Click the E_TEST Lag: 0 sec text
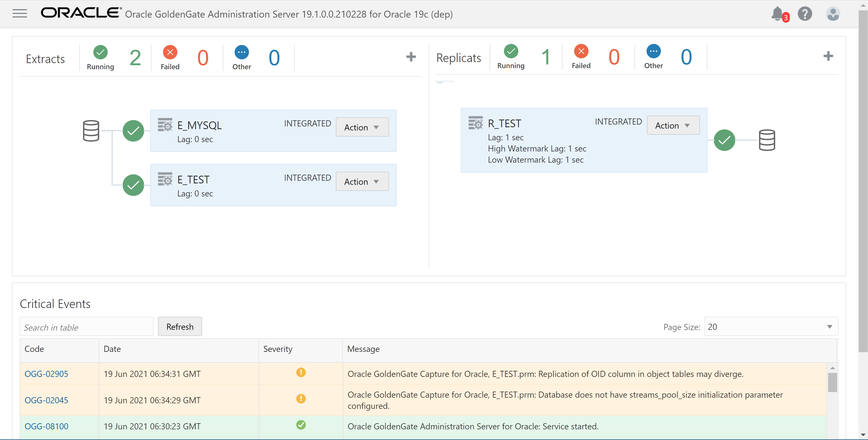868x440 pixels. [x=195, y=194]
